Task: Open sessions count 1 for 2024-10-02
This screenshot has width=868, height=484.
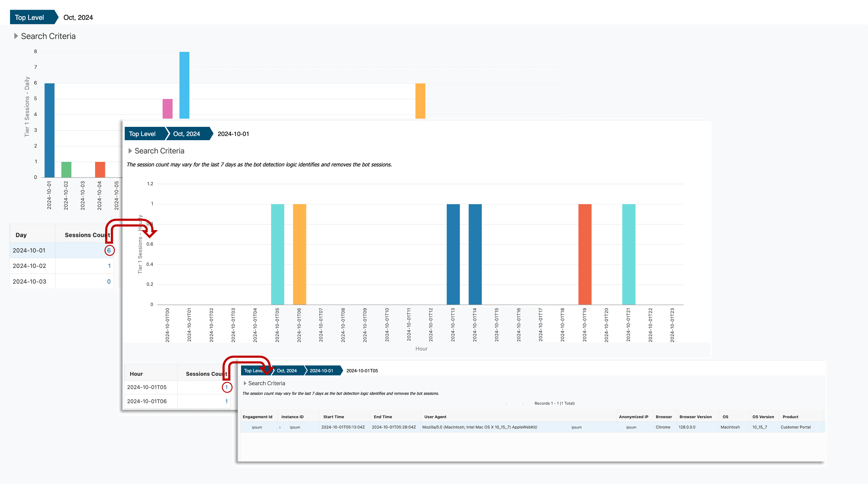Action: [109, 266]
